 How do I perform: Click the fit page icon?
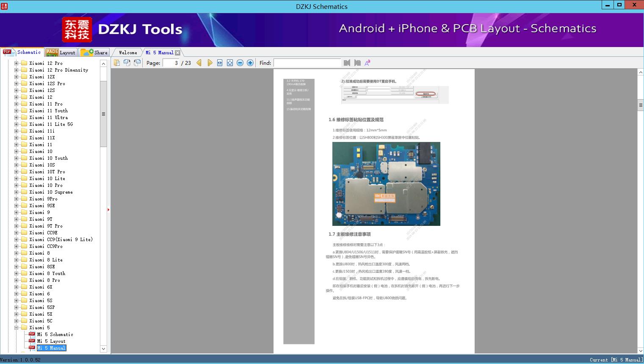click(x=230, y=63)
